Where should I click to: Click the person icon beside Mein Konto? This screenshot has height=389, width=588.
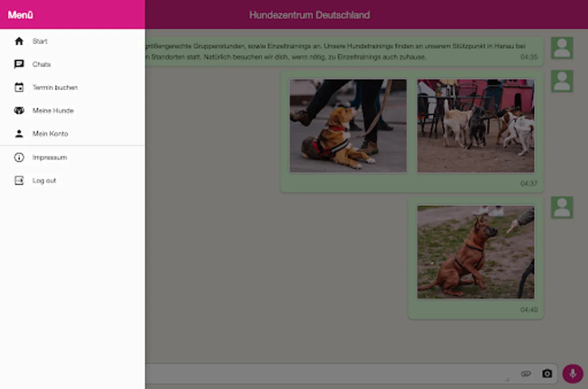(19, 134)
